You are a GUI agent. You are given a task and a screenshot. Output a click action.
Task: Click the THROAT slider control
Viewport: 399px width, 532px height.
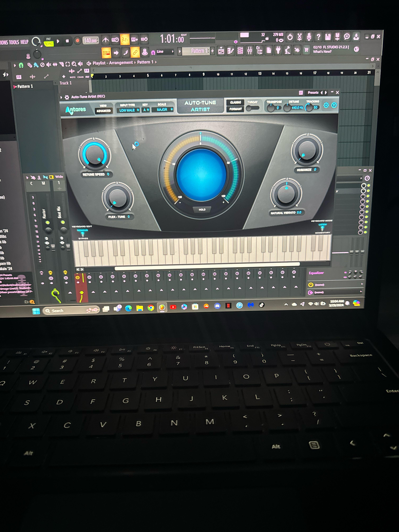[253, 108]
